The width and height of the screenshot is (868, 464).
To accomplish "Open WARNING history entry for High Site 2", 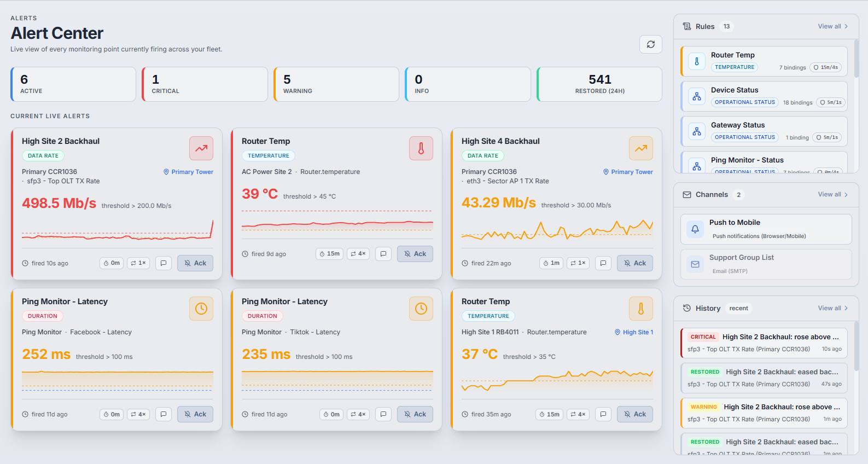I will 764,413.
